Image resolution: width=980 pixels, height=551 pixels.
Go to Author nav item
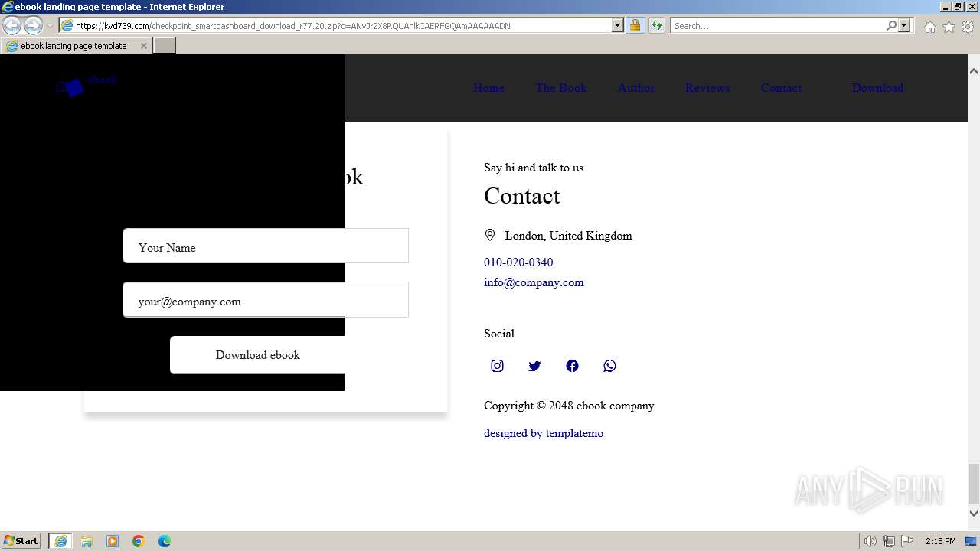point(636,88)
